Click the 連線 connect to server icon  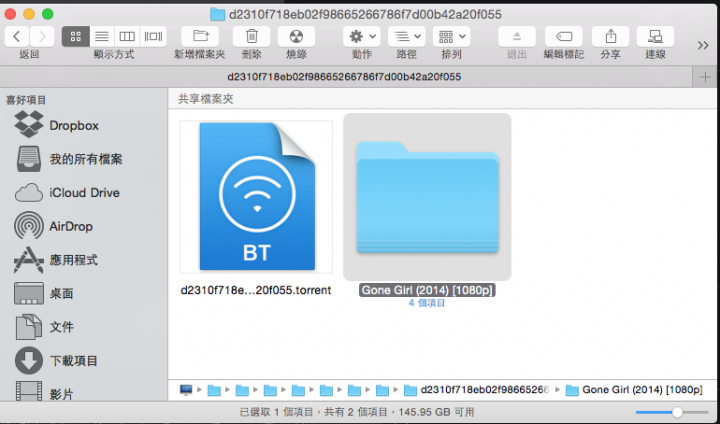pos(655,36)
